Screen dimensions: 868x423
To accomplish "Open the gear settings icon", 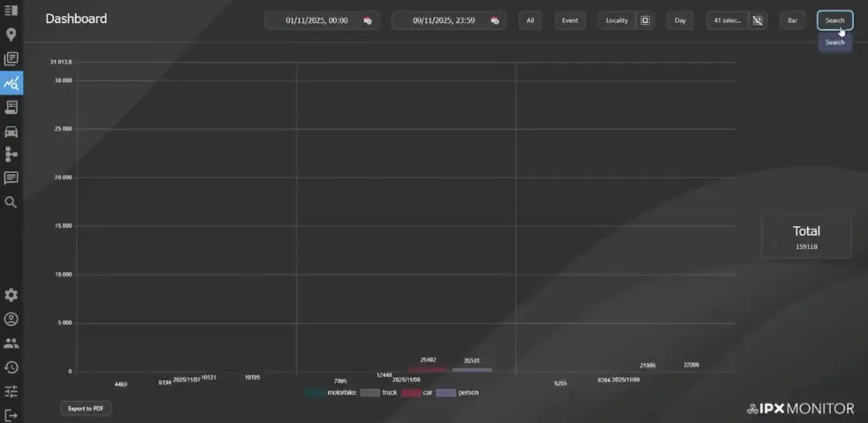I will (11, 295).
